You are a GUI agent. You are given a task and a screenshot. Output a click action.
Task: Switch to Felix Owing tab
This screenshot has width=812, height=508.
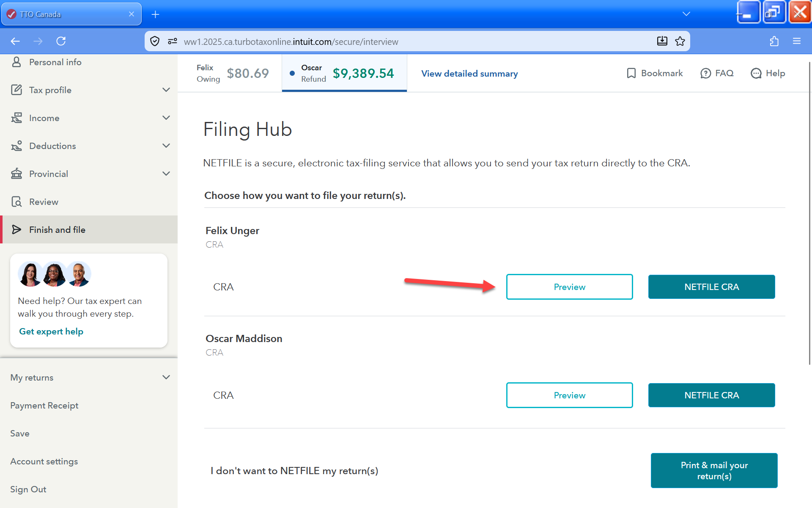(x=232, y=73)
